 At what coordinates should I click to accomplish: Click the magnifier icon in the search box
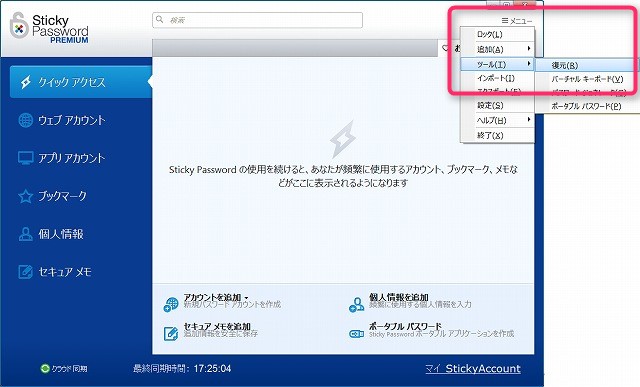[x=160, y=20]
